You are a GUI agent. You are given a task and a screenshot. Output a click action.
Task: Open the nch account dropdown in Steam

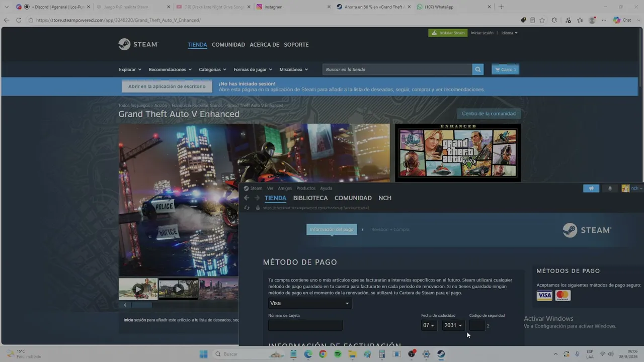click(632, 189)
